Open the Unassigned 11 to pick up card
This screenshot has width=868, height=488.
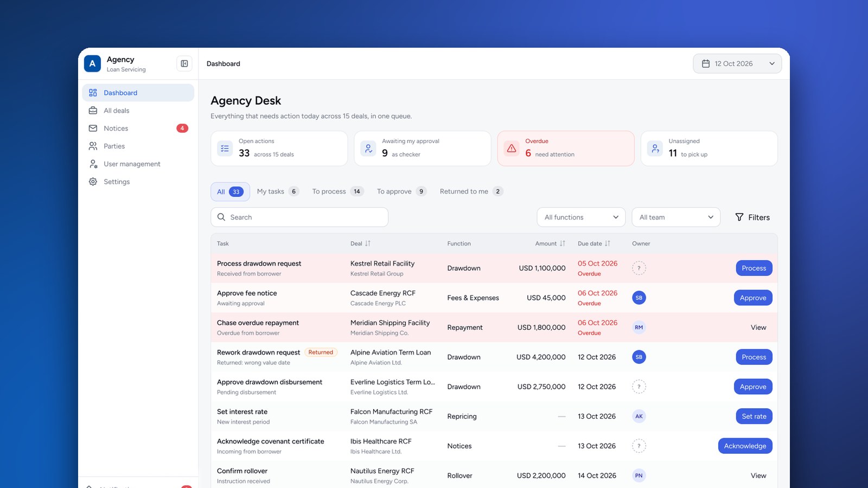(709, 148)
